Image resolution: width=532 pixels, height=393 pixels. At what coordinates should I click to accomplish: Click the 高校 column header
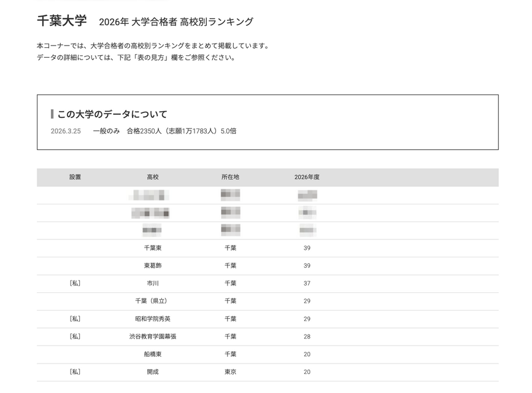coord(153,177)
